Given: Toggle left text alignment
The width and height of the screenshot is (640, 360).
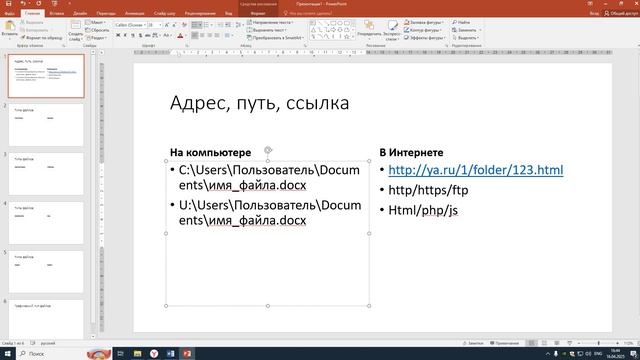Looking at the screenshot, I should pos(195,36).
